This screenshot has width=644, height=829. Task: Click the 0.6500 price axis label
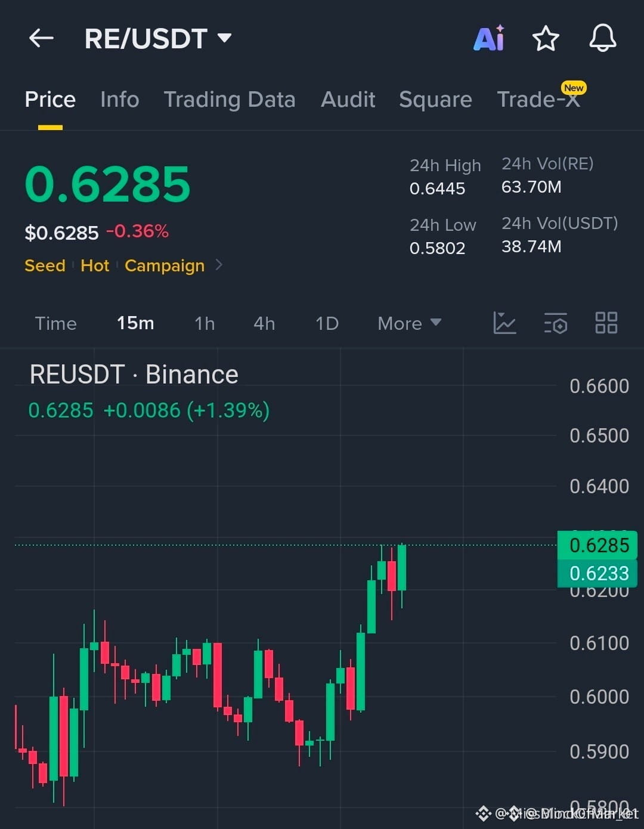(599, 436)
